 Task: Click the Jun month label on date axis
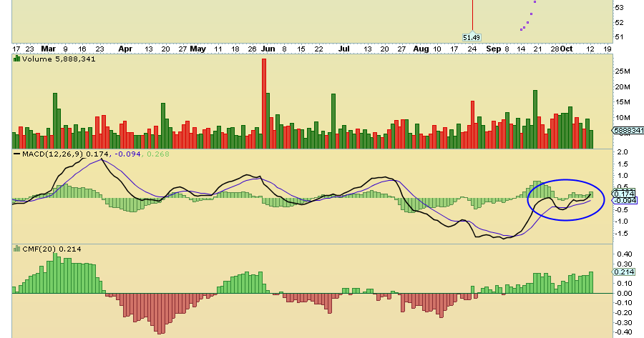tap(268, 49)
